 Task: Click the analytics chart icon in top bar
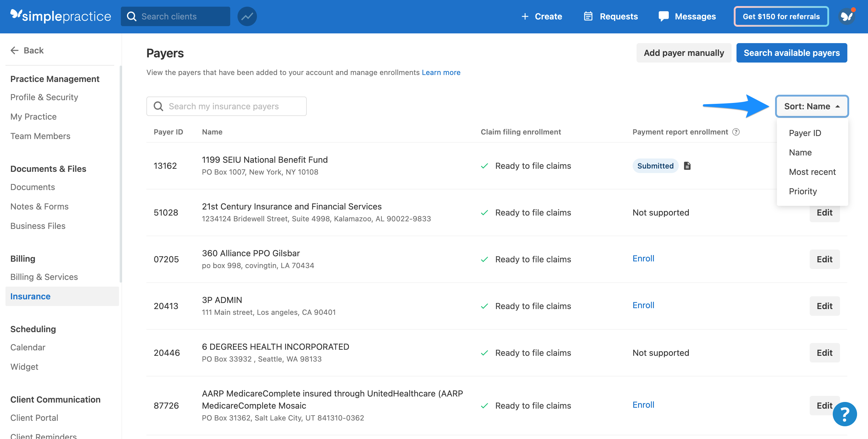click(x=247, y=16)
